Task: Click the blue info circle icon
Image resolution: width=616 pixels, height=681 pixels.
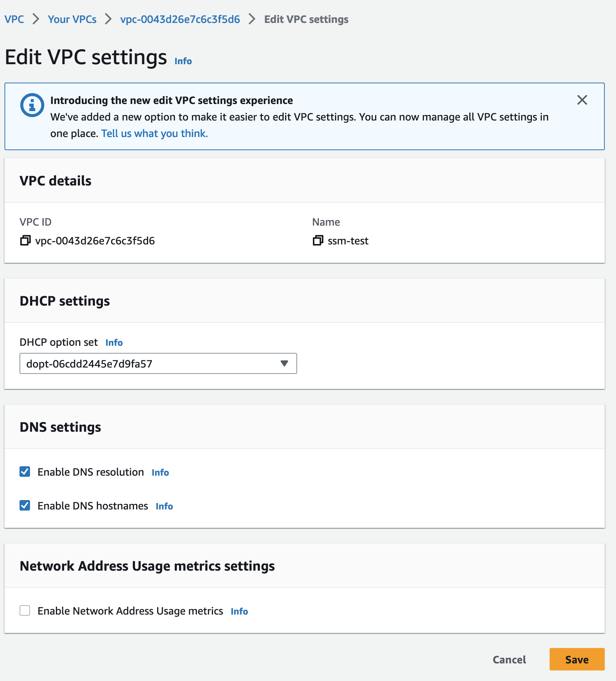Action: (x=32, y=105)
